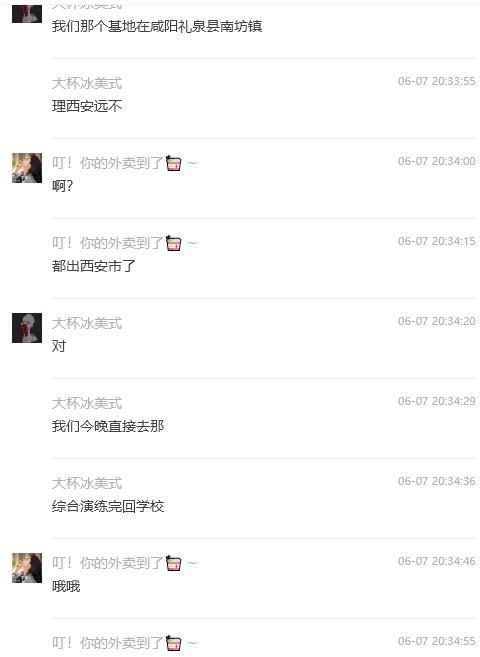
Task: Click the avatar beside the 啊? message
Action: click(x=27, y=168)
